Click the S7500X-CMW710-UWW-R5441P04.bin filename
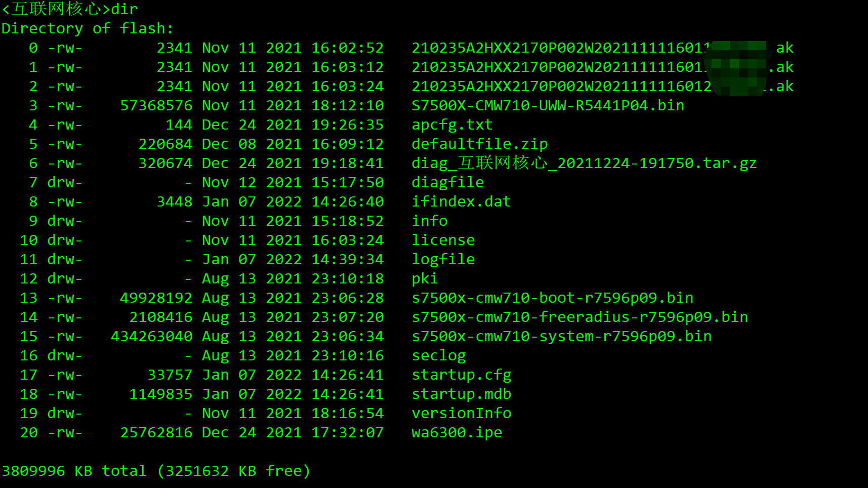The width and height of the screenshot is (868, 488). [x=548, y=105]
